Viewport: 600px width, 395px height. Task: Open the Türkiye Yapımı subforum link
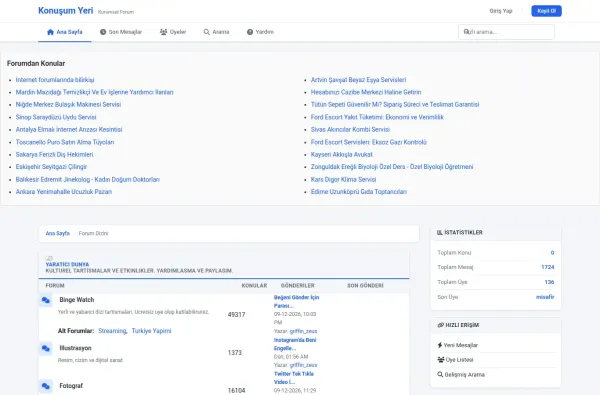pyautogui.click(x=152, y=331)
